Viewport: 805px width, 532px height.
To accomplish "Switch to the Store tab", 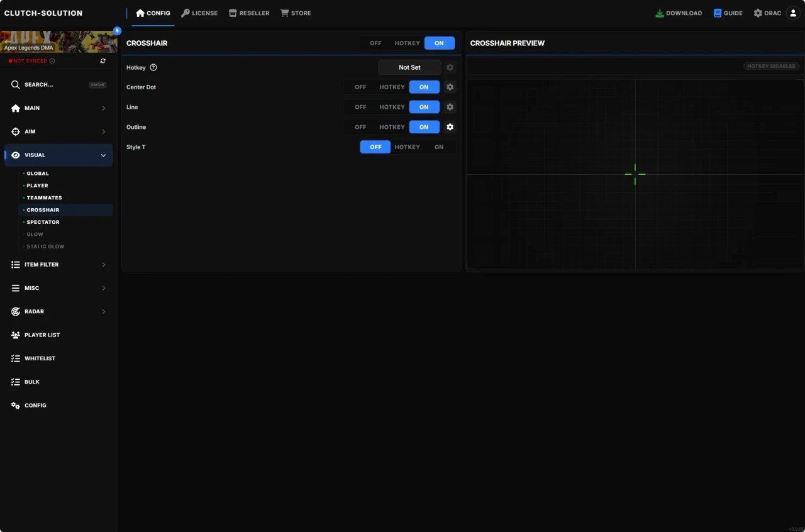I will [x=296, y=13].
